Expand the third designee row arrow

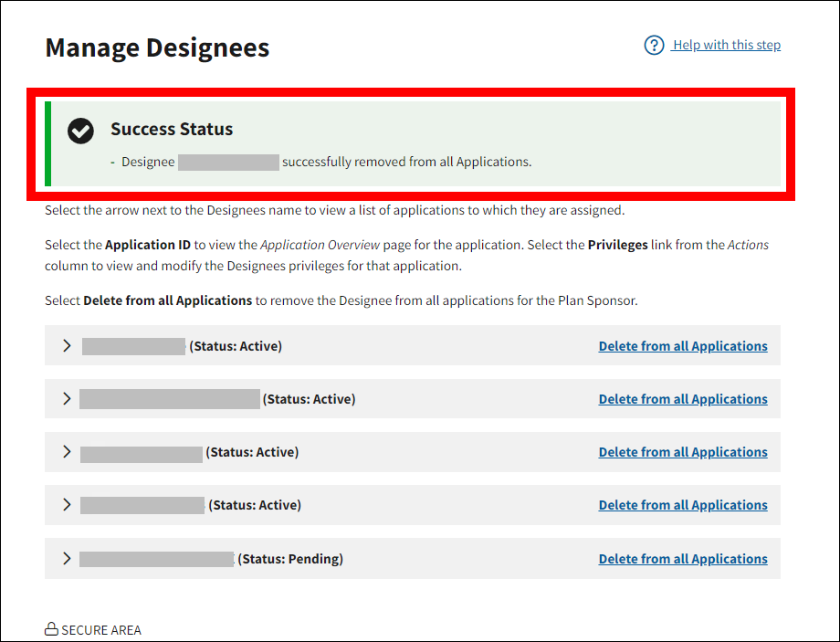pos(67,452)
